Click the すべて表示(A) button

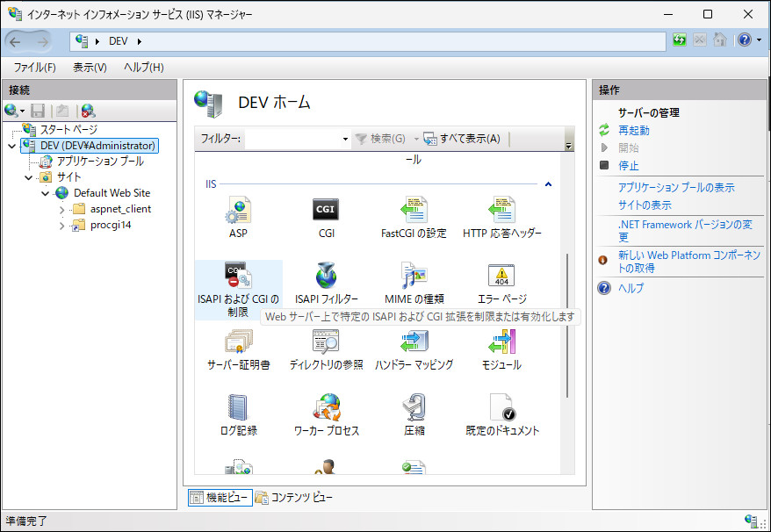(x=462, y=140)
